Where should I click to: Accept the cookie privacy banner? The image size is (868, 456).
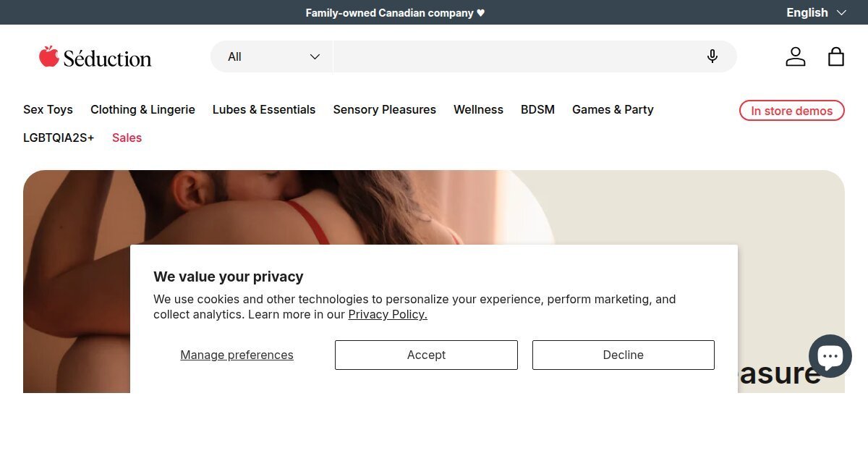click(426, 355)
